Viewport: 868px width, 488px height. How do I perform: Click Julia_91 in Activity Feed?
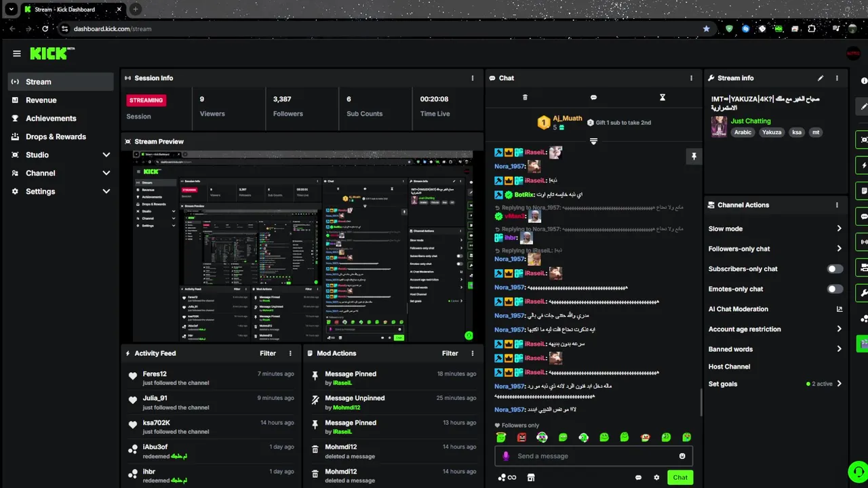coord(155,399)
